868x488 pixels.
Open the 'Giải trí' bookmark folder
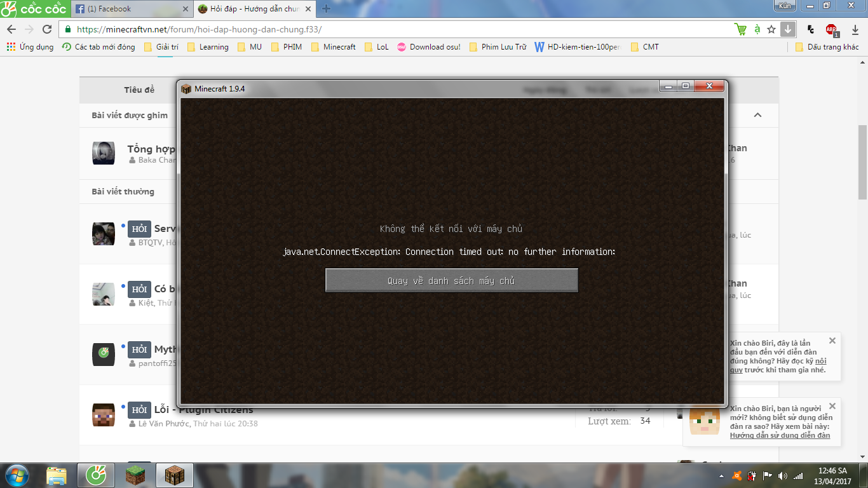click(161, 47)
